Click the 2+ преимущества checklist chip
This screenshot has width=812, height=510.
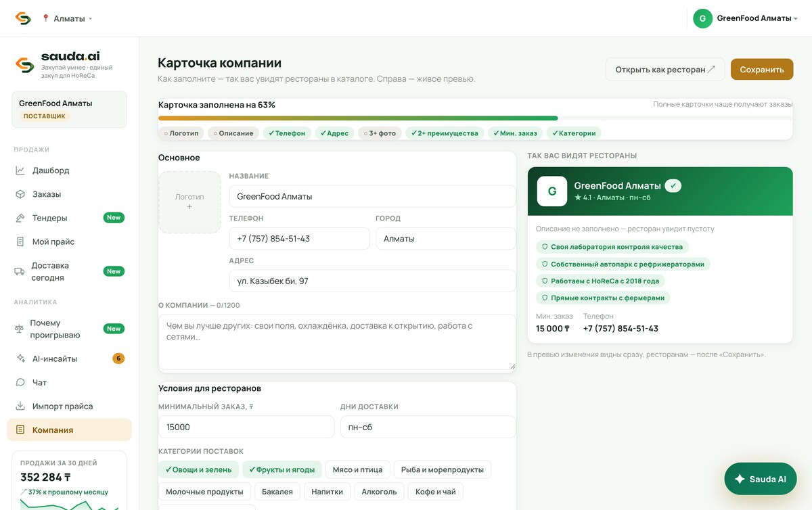coord(445,133)
